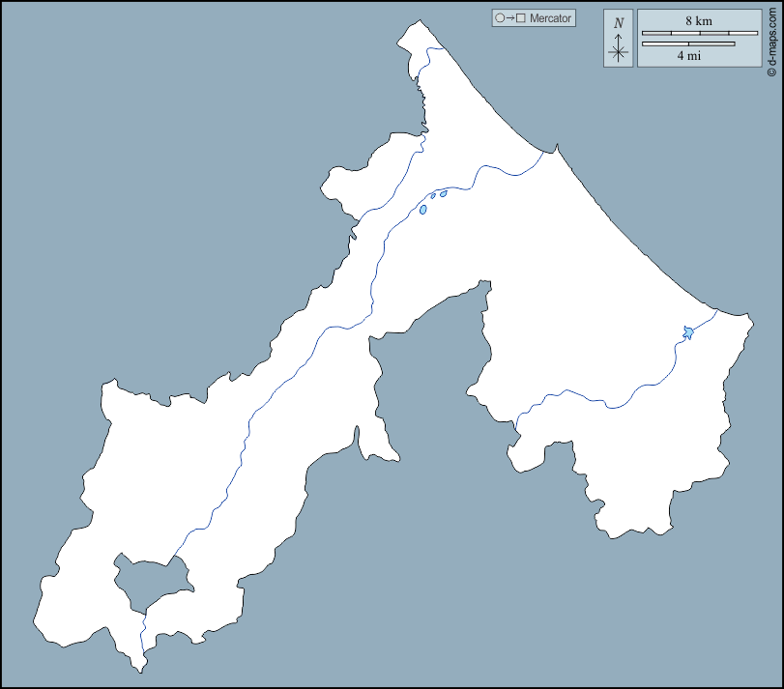Open the d-maps.com copyright link
The height and width of the screenshot is (689, 784).
[x=772, y=39]
